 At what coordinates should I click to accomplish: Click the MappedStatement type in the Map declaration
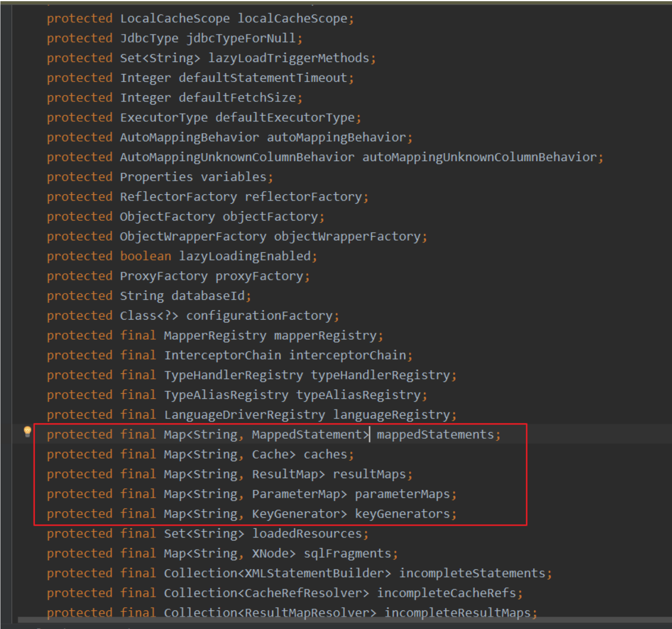[306, 435]
